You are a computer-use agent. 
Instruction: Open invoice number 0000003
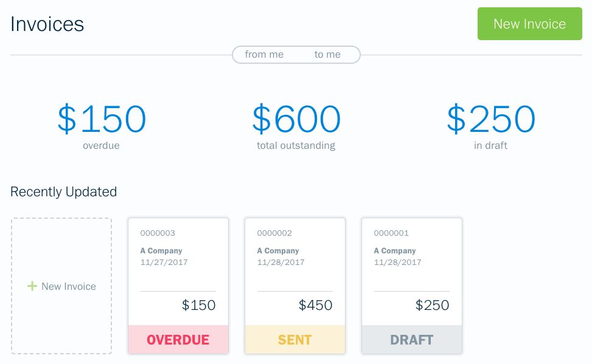(x=158, y=233)
